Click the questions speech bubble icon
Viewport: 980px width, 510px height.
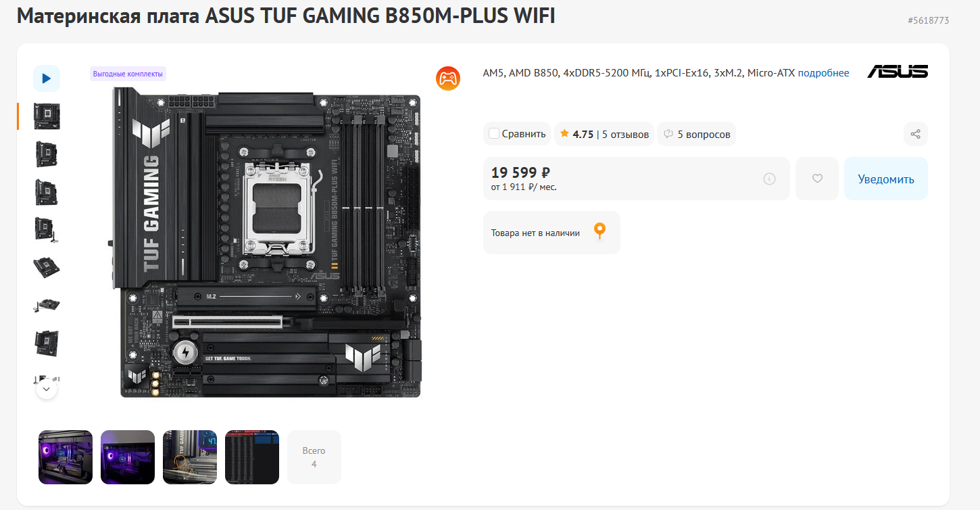click(x=668, y=134)
